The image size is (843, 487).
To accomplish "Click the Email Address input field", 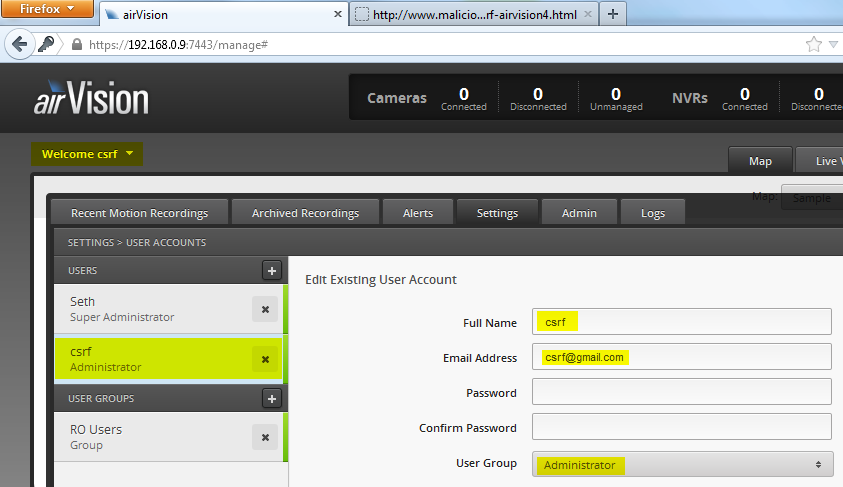I will 682,357.
